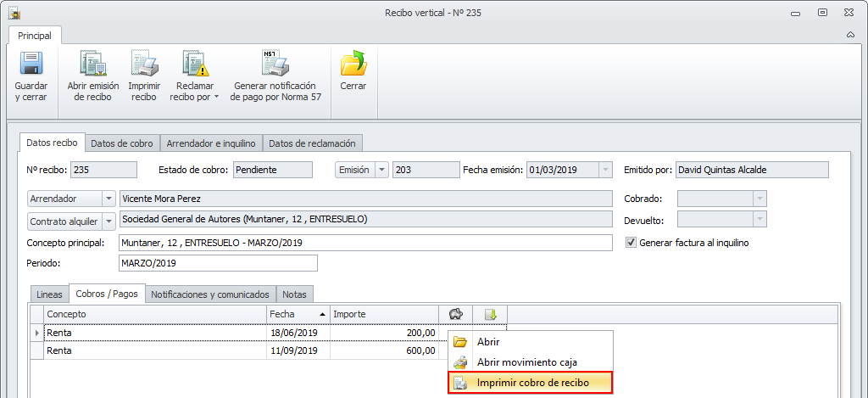Click the 600,00 amount cell
This screenshot has height=398, width=868.
point(384,350)
